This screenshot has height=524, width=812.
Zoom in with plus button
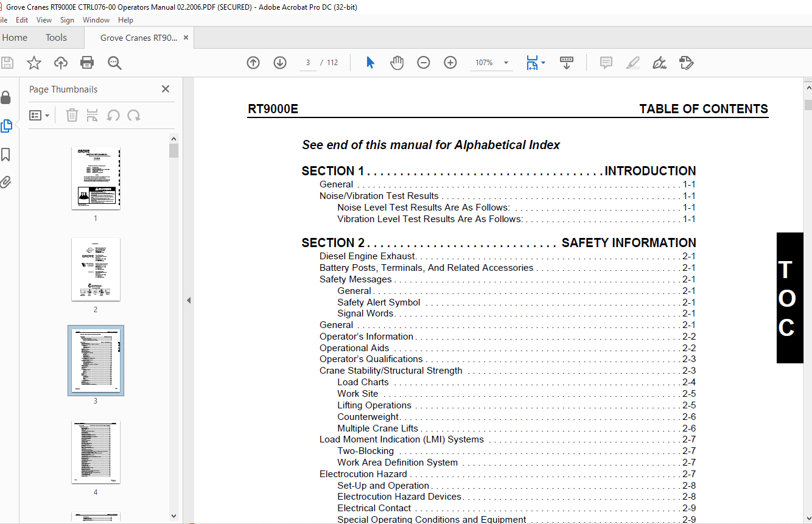(x=450, y=63)
